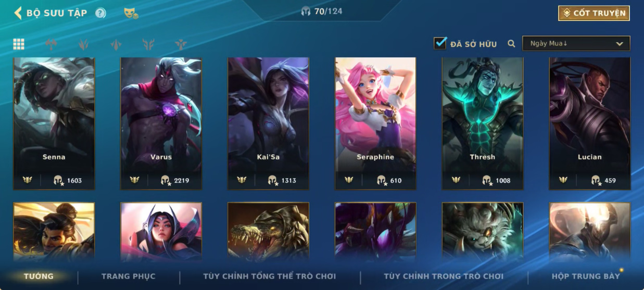
Task: Filter by the third role icon
Action: click(x=83, y=44)
